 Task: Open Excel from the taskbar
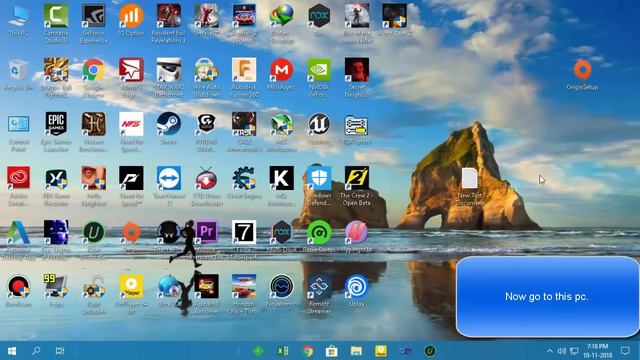coord(282,351)
